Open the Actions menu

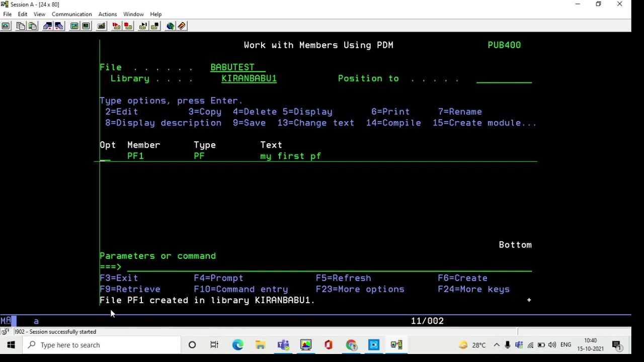click(x=108, y=14)
